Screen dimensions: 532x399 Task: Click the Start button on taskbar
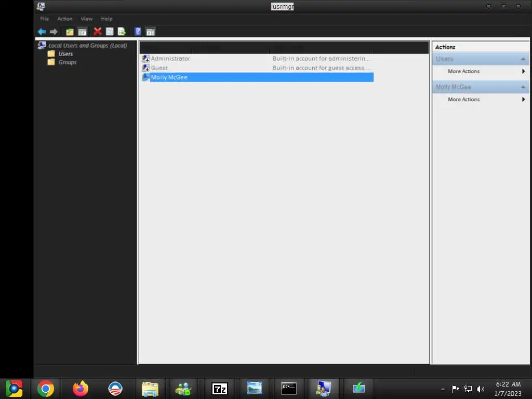point(14,389)
